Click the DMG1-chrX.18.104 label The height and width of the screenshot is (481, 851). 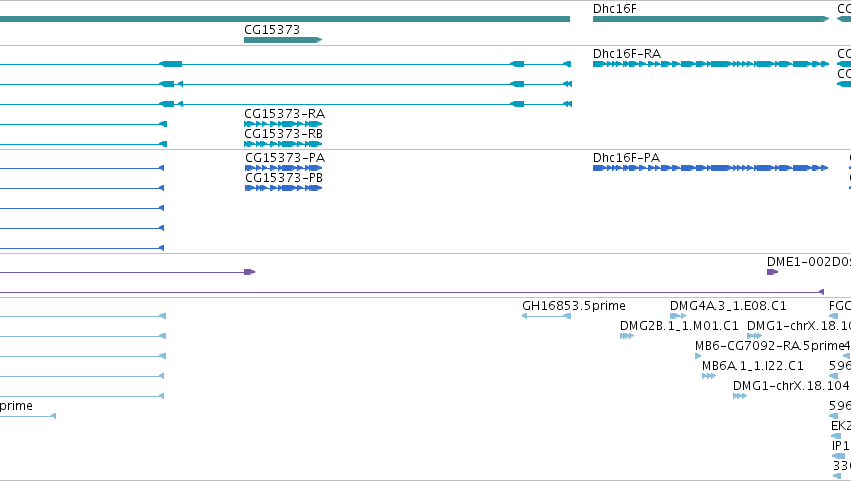792,386
